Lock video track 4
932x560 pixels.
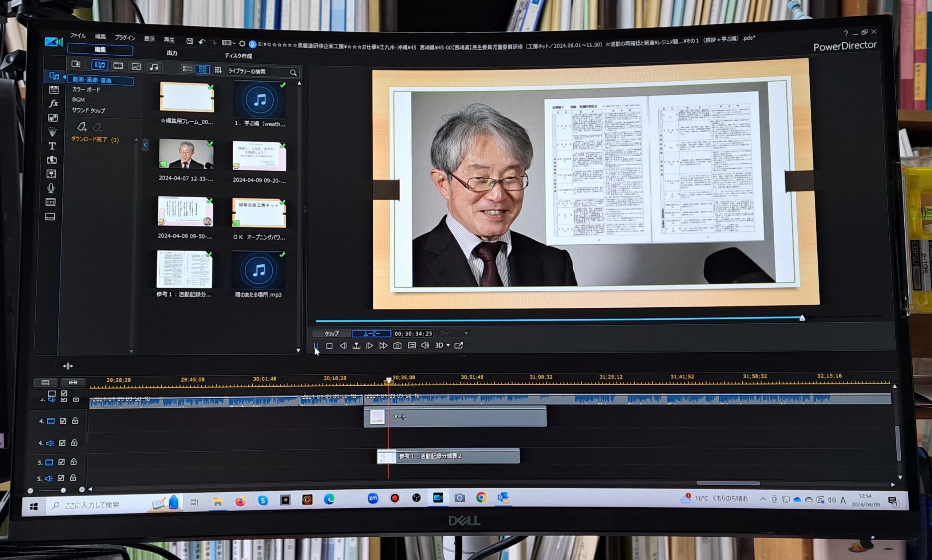pyautogui.click(x=75, y=421)
